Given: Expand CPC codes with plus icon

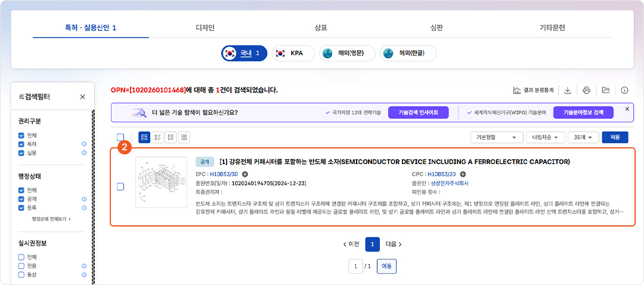Looking at the screenshot, I should [x=463, y=174].
